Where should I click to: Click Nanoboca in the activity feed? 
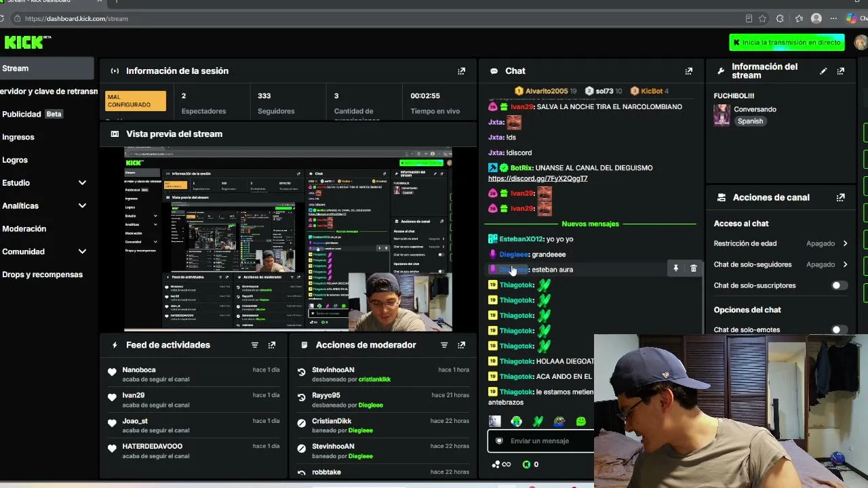[x=139, y=370]
